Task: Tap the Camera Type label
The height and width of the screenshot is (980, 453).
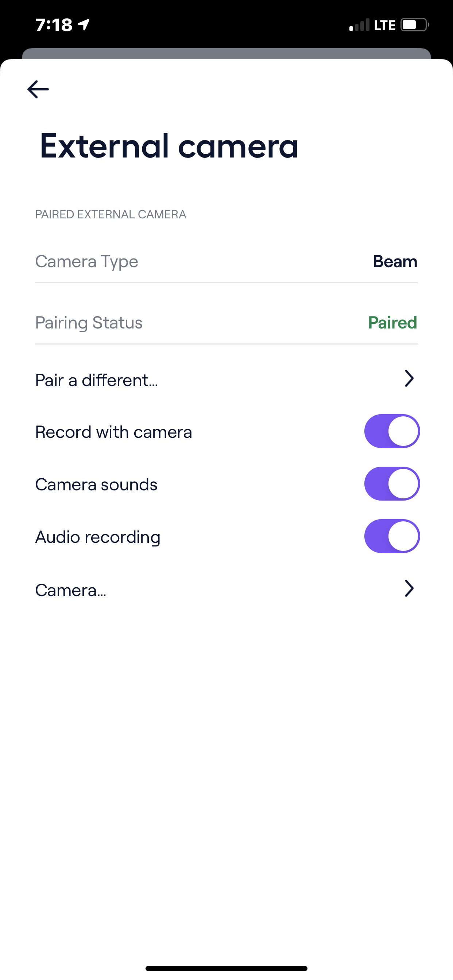Action: (86, 261)
